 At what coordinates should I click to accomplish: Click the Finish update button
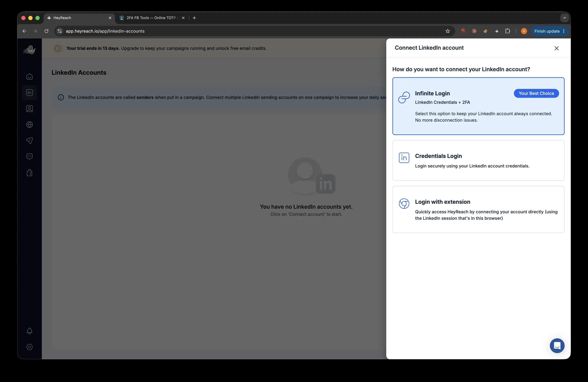click(547, 31)
